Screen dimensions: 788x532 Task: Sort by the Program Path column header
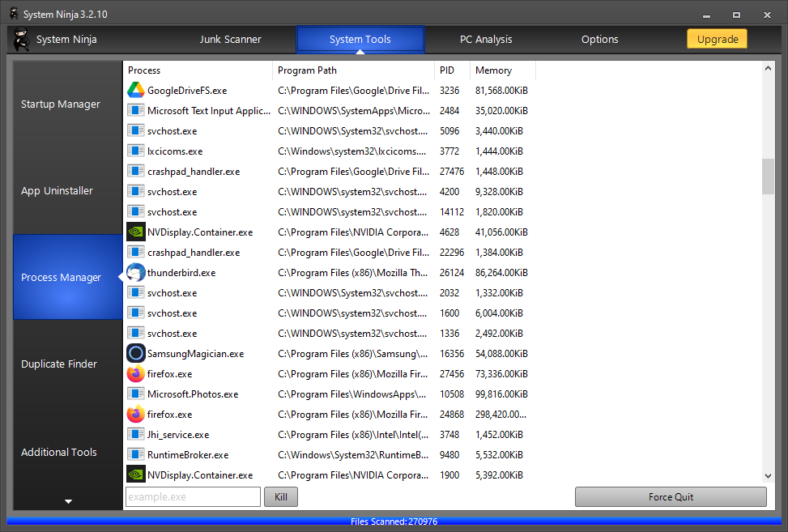(353, 70)
